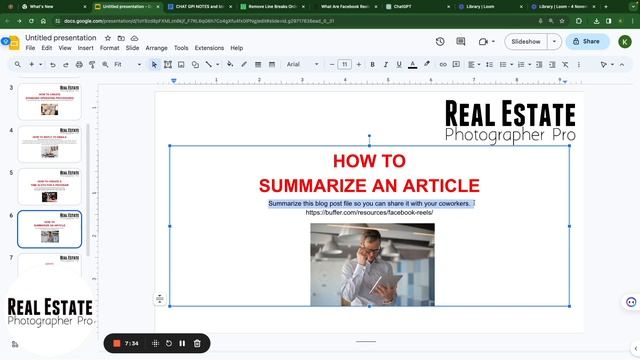Click the search menus magnifier icon
Viewport: 640px width, 360px height.
[x=18, y=64]
